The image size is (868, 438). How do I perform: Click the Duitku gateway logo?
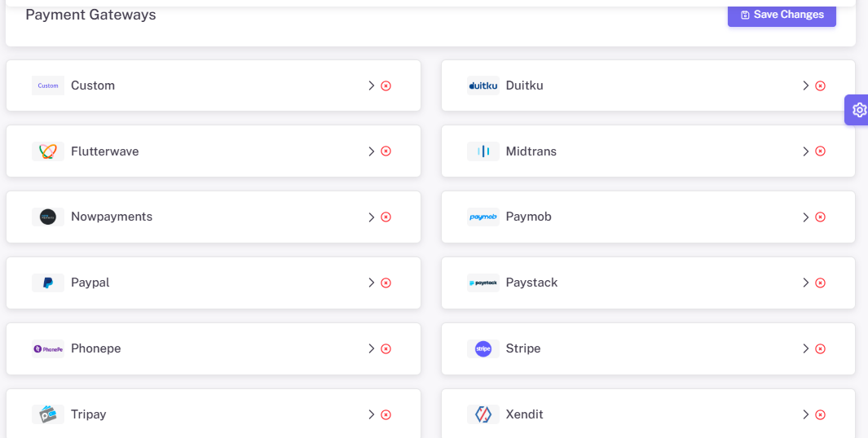[482, 85]
